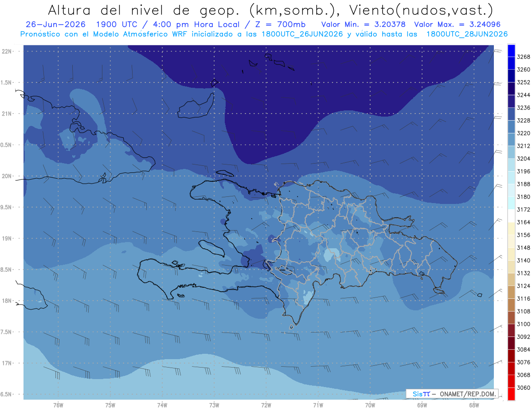532x411 pixels.
Task: Click the 74W longitude label
Action: (x=162, y=405)
